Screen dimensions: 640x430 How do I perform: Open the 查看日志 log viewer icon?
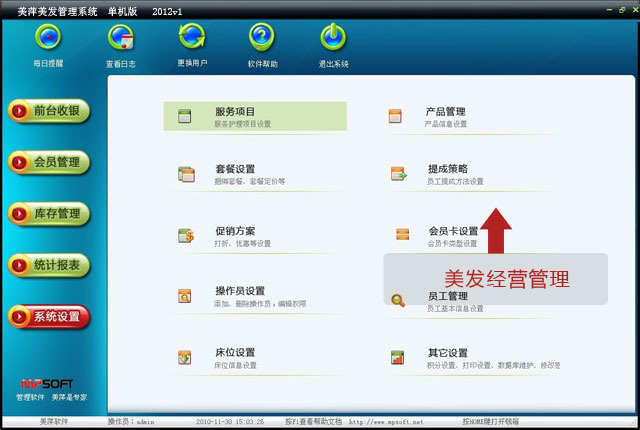[120, 38]
